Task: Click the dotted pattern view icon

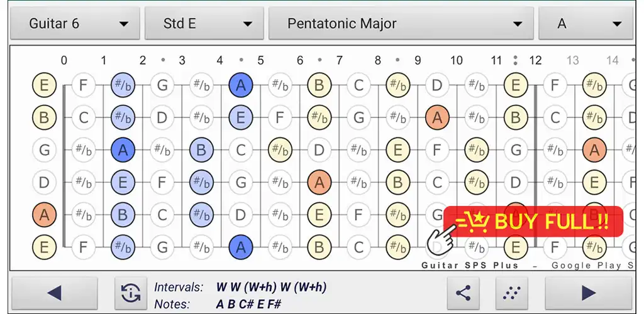Action: coord(512,293)
